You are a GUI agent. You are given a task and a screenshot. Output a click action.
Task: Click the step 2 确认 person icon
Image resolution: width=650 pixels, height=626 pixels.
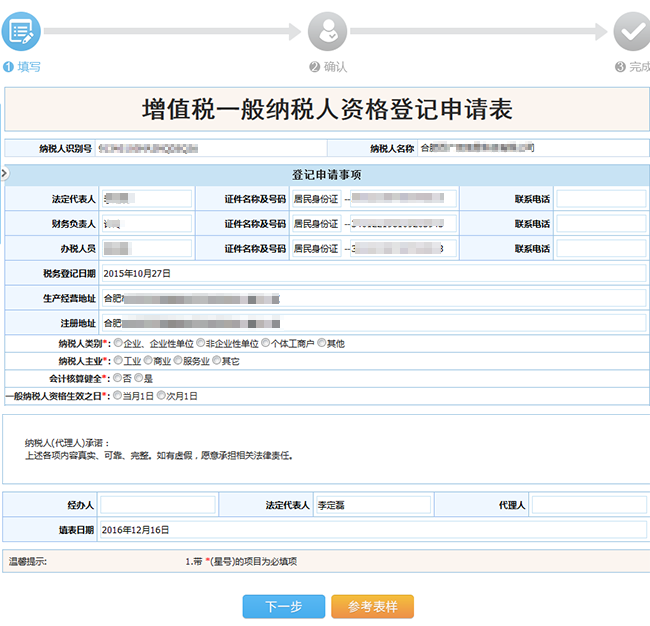coord(327,32)
